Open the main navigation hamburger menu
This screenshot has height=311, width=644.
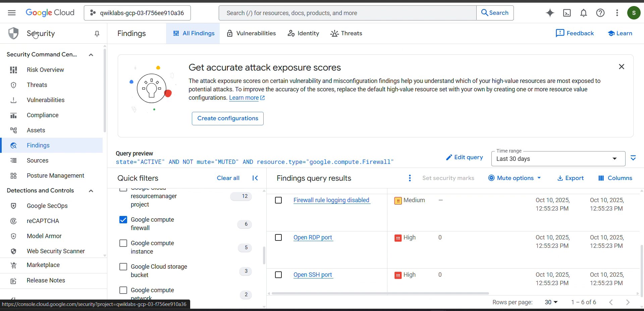click(12, 13)
